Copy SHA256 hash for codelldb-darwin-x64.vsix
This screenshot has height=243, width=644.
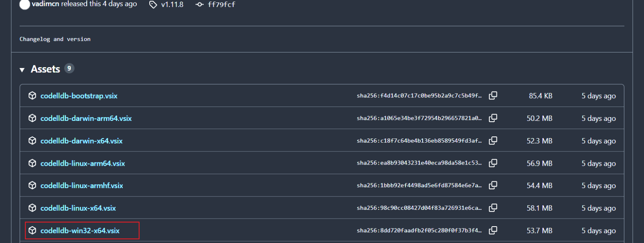[x=493, y=141]
